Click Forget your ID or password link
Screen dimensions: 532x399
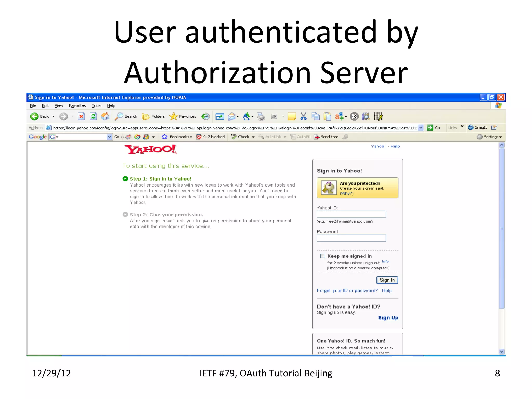click(x=347, y=290)
